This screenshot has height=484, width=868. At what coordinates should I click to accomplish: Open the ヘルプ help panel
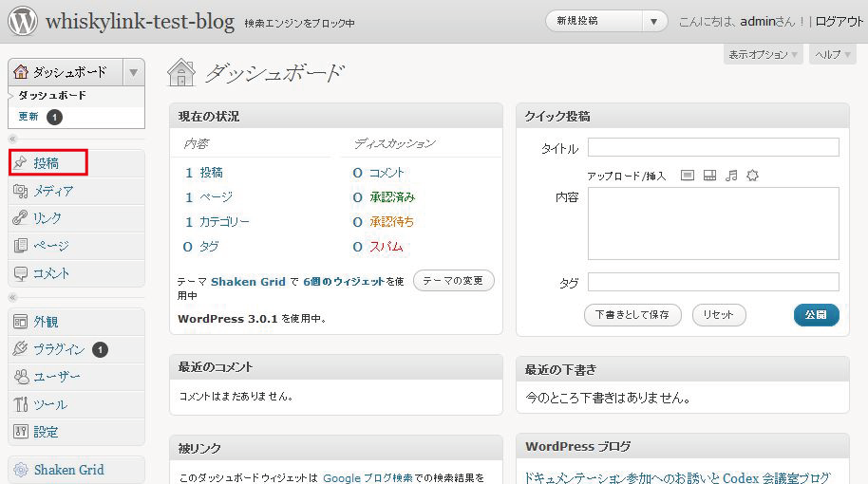coord(832,54)
